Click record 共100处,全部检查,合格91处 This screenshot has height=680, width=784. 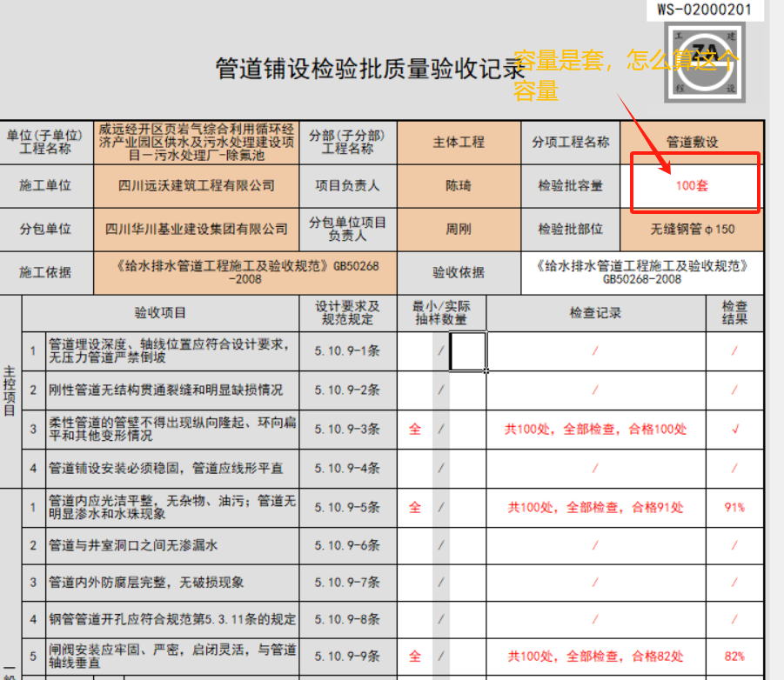pos(595,508)
